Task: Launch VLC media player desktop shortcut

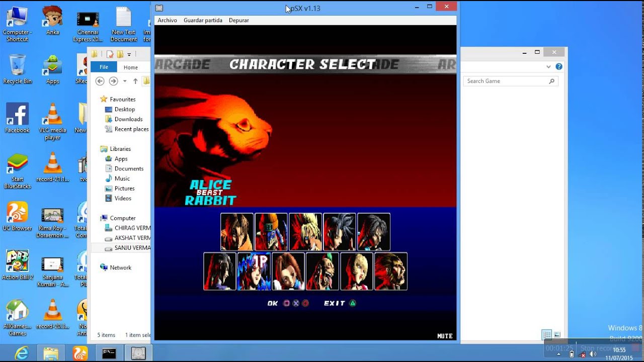Action: [52, 122]
